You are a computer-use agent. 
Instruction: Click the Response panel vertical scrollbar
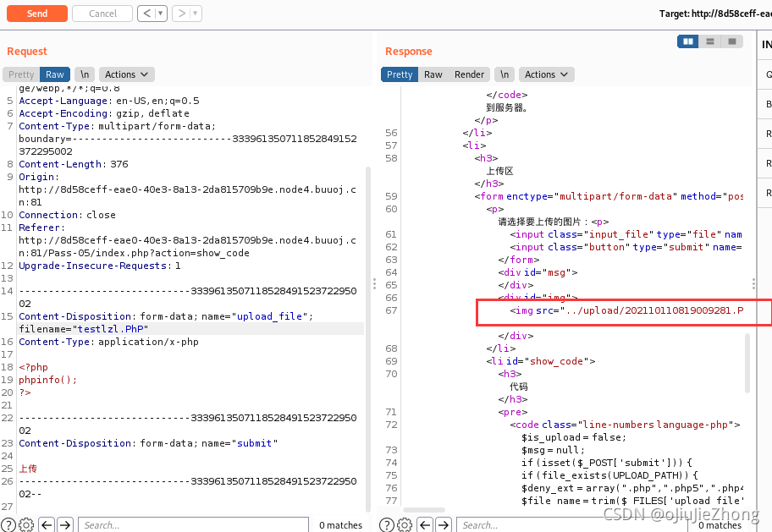coord(747,363)
